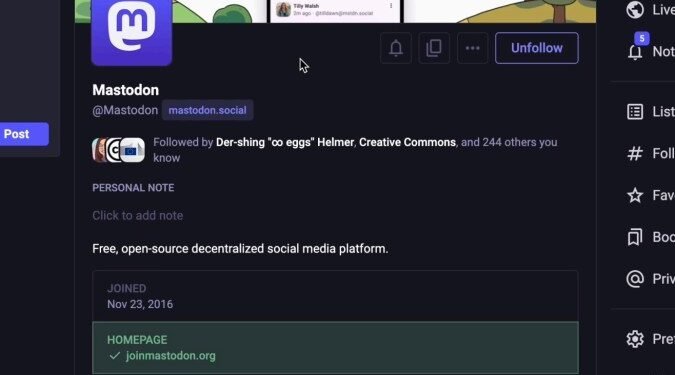
Task: Open Der-shing Helmer's profile link
Action: pyautogui.click(x=285, y=142)
